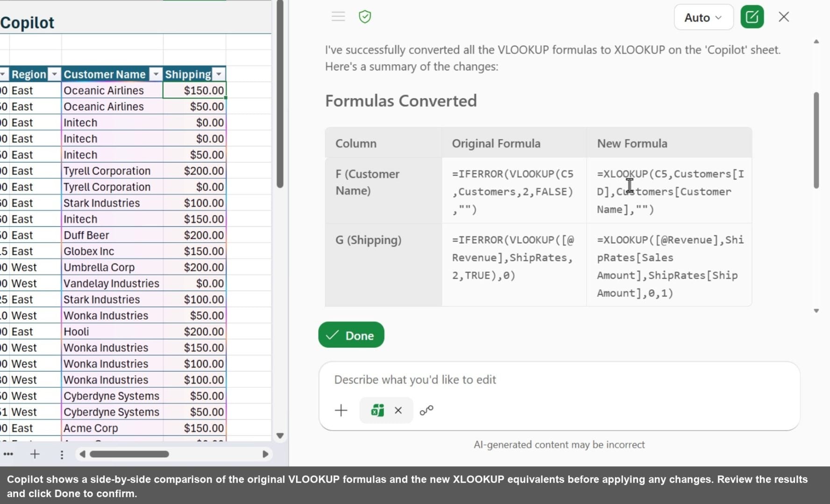Click the plus icon to add an attachment
Screen dimensions: 830x504
pyautogui.click(x=341, y=410)
